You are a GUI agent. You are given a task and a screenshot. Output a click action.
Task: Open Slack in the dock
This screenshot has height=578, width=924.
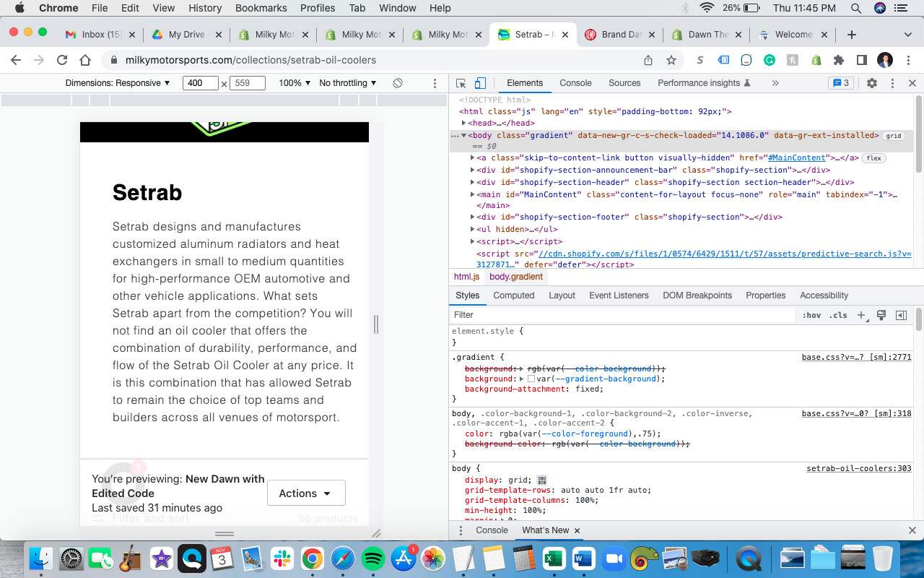(x=281, y=558)
